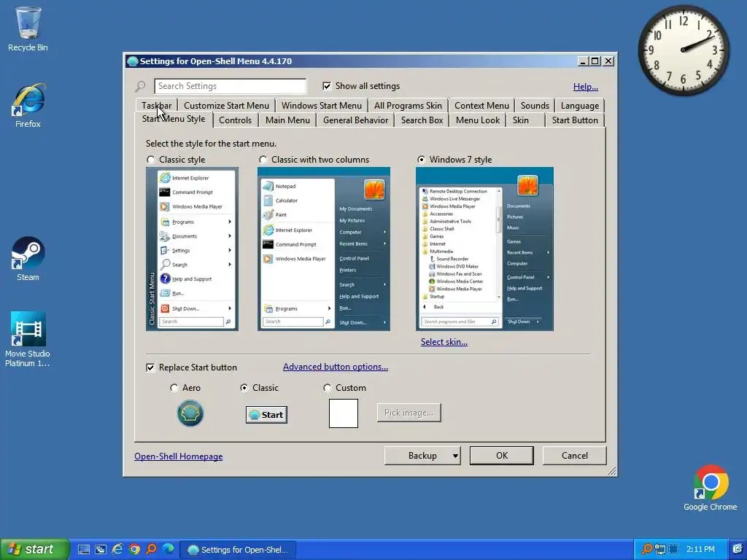
Task: Click the Select skin... link
Action: (444, 342)
